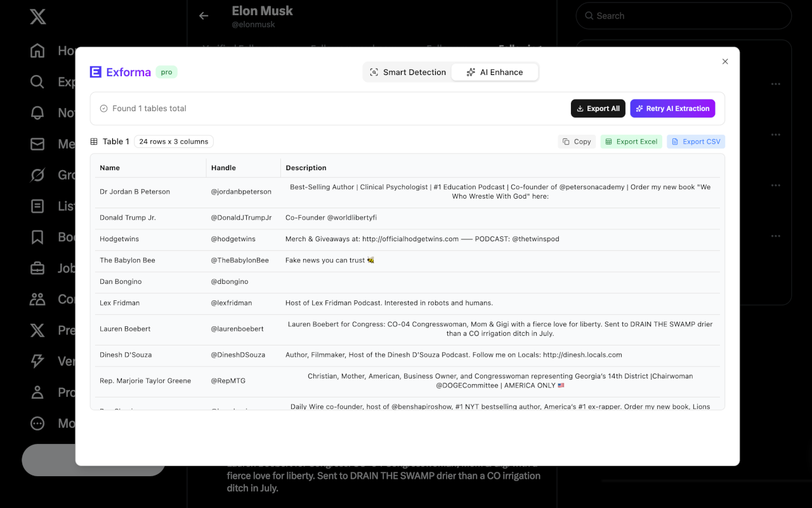Select the Dr Jordan B Peterson name cell
The image size is (812, 508).
[x=150, y=192]
